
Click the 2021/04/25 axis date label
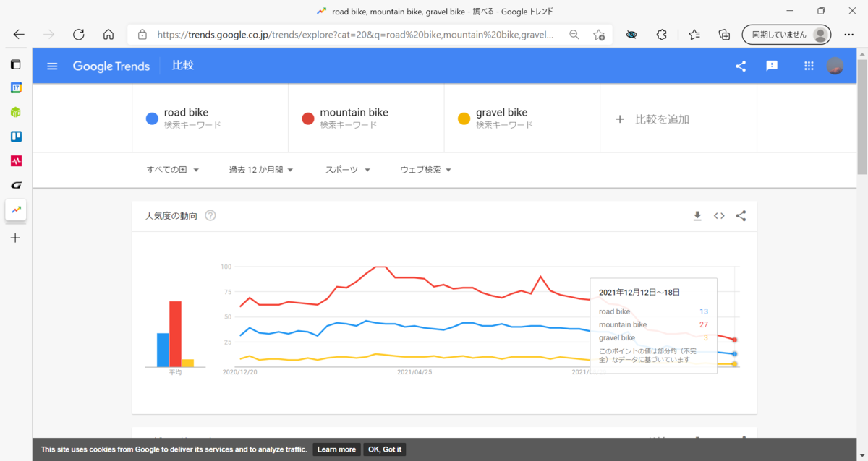pyautogui.click(x=414, y=372)
